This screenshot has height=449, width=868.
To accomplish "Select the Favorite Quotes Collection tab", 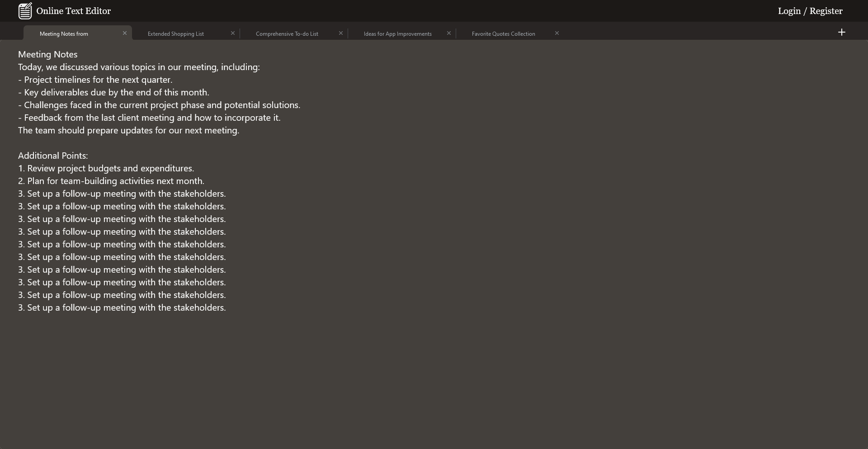I will [x=503, y=34].
